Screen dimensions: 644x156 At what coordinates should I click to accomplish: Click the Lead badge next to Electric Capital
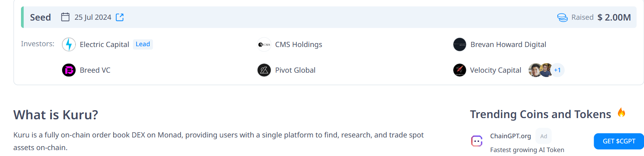(x=143, y=44)
